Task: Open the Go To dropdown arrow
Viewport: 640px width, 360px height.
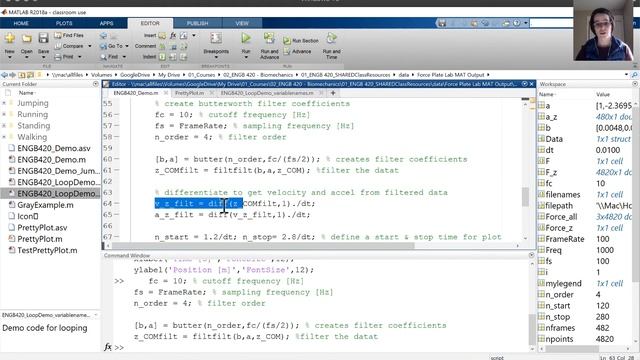Action: (127, 46)
